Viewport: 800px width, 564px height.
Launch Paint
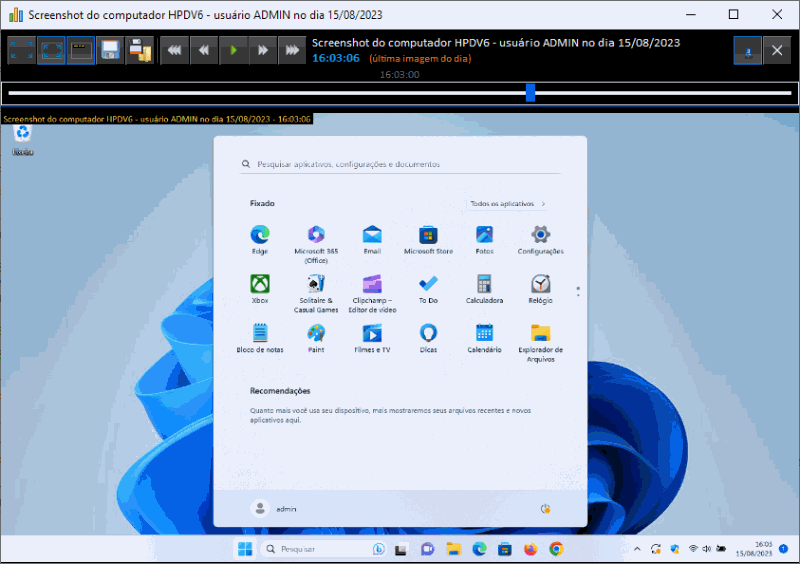point(316,338)
